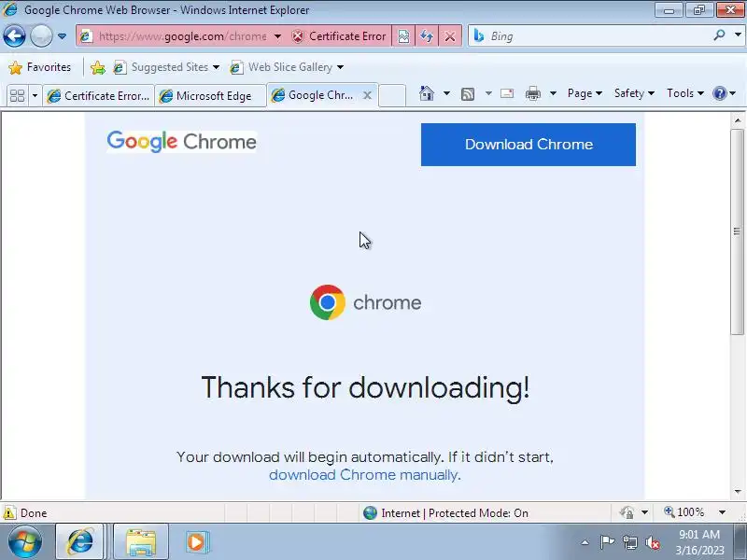Click the vertical scrollbar thumb
Image resolution: width=747 pixels, height=560 pixels.
point(738,231)
